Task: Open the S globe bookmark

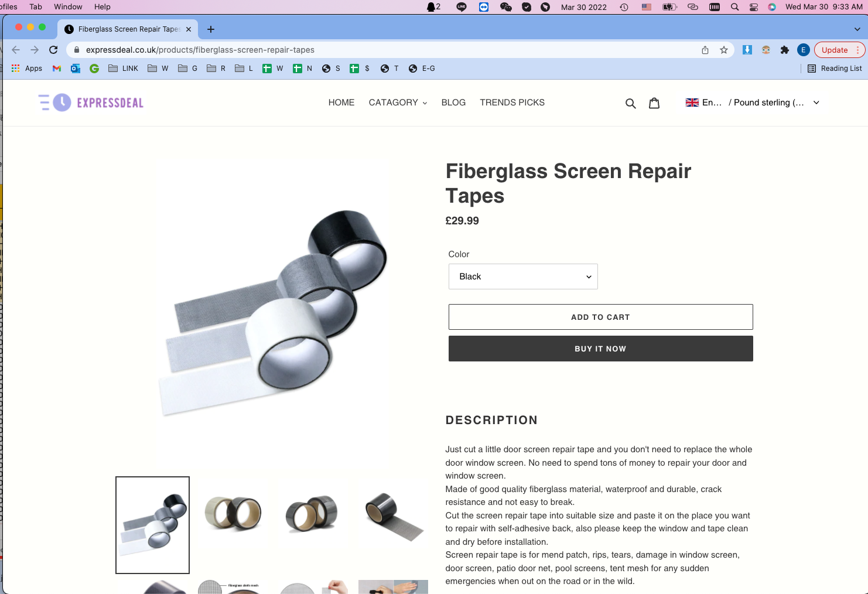Action: 331,69
